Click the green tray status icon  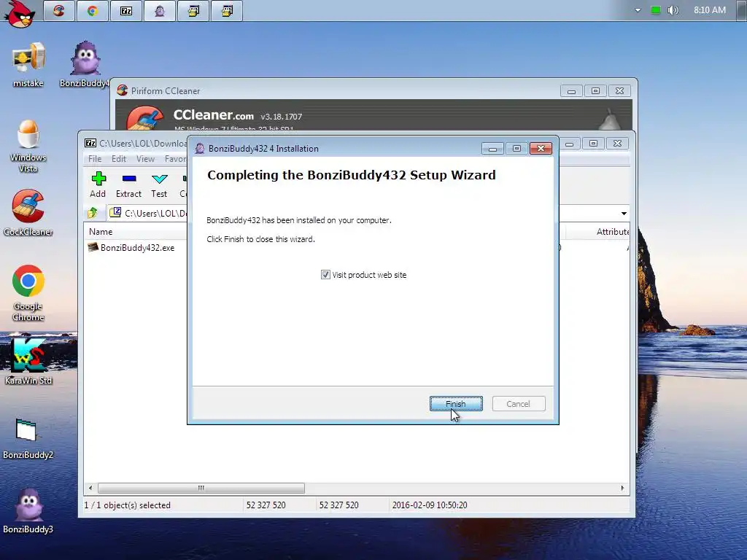click(656, 10)
